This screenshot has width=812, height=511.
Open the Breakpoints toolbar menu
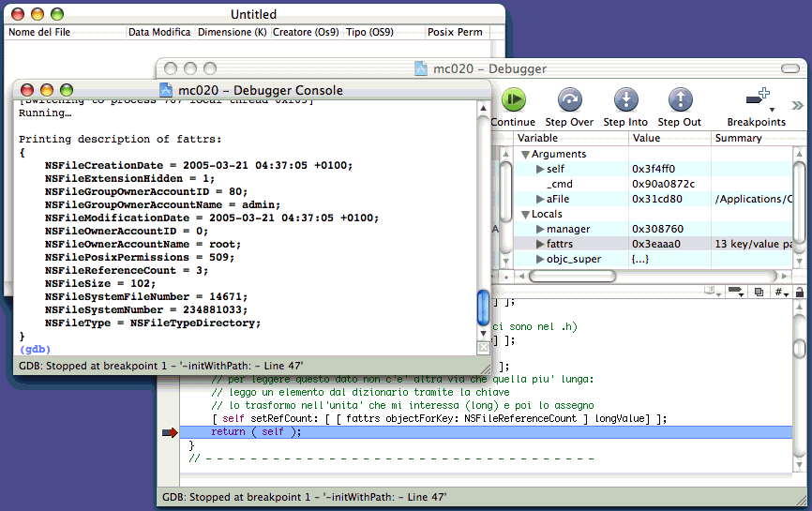coord(757,101)
